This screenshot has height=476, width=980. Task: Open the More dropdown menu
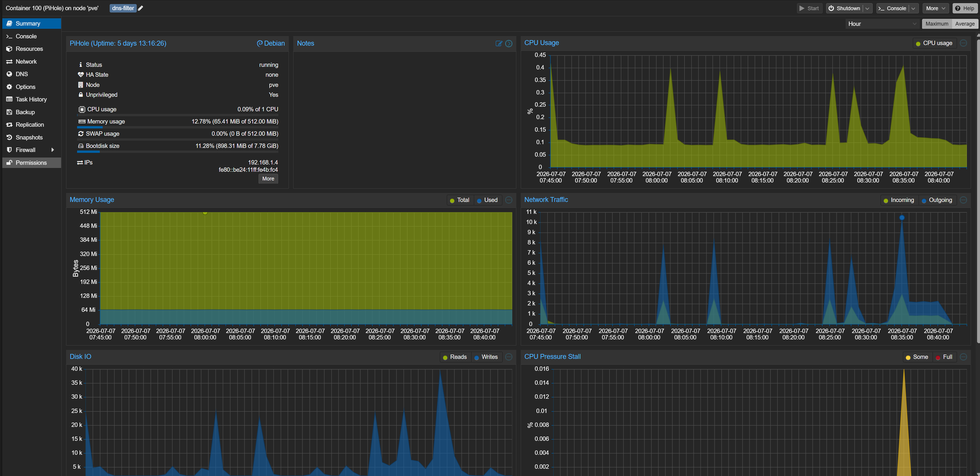coord(936,8)
